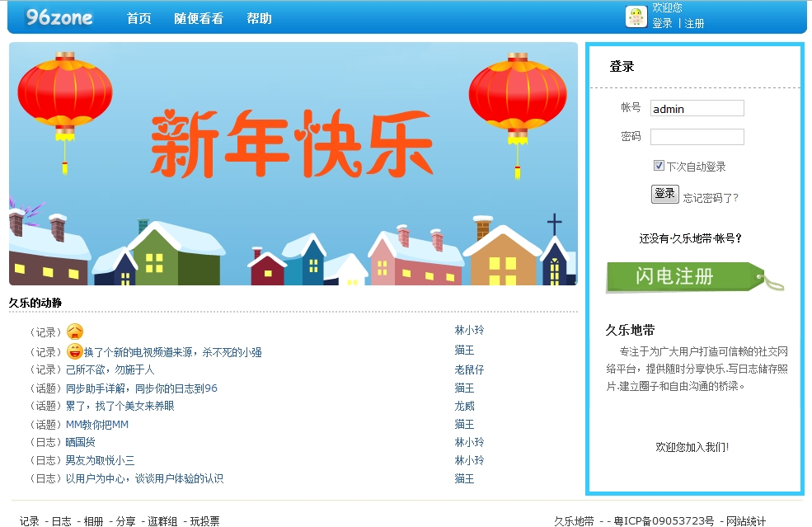The image size is (812, 527).
Task: Click the footer 久乐地带 link
Action: 574,520
